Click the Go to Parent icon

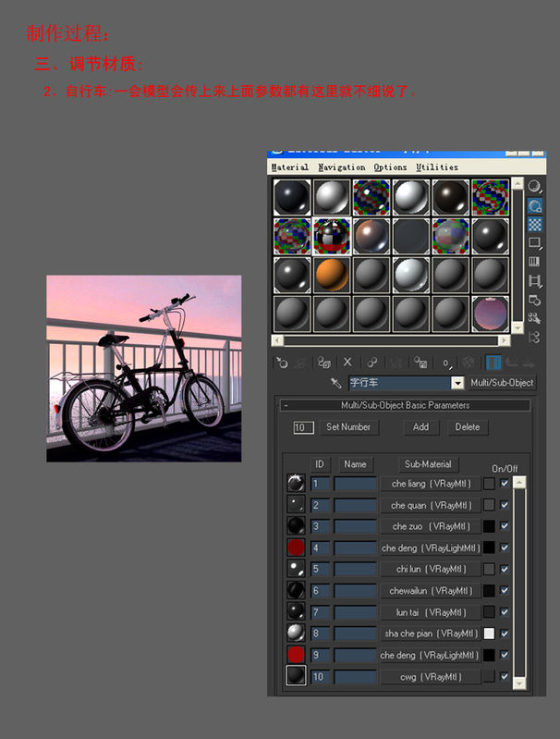point(512,363)
